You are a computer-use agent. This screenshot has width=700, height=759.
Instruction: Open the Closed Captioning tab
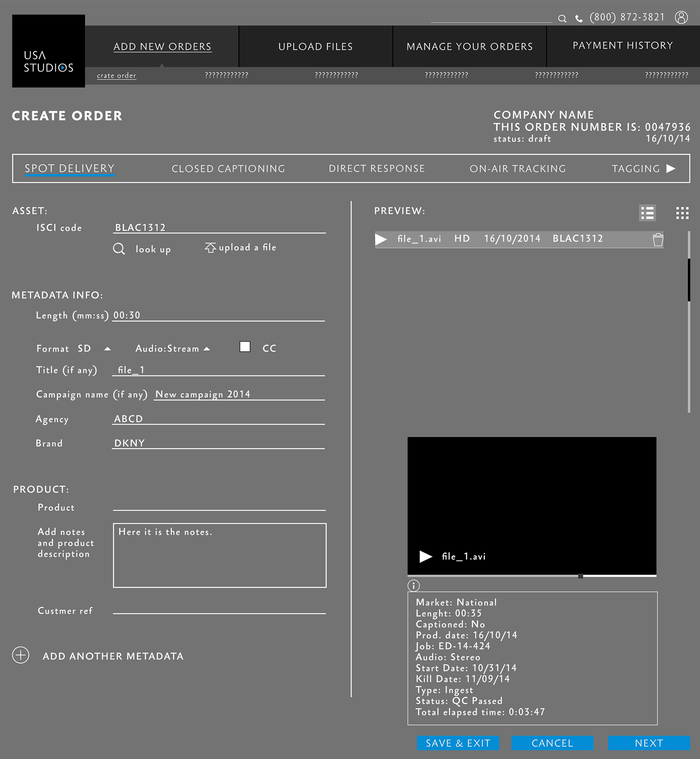(228, 168)
